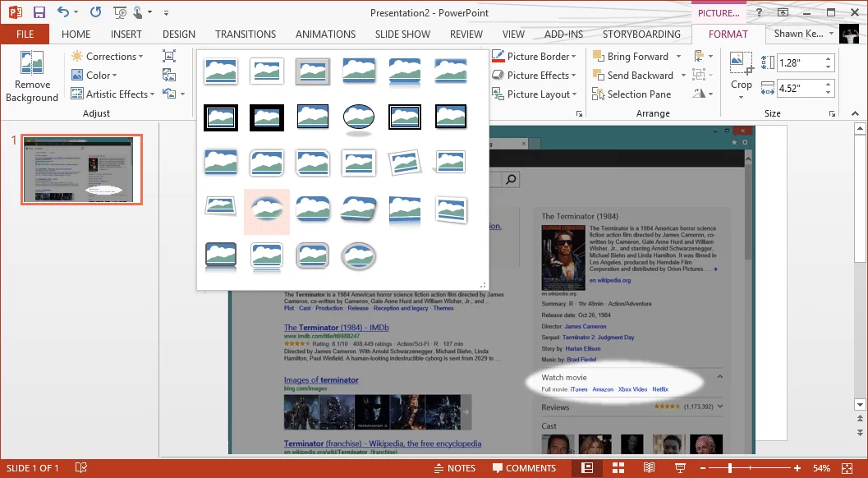
Task: Switch to Normal view in status bar
Action: point(587,468)
